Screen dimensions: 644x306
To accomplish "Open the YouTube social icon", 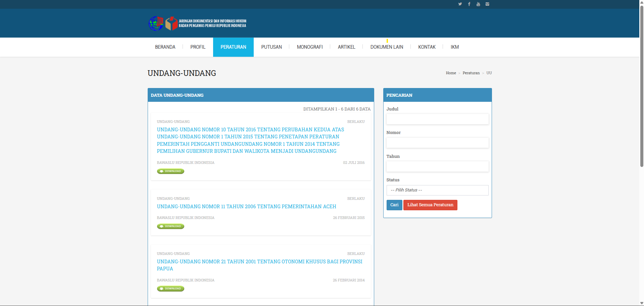I will coord(478,4).
